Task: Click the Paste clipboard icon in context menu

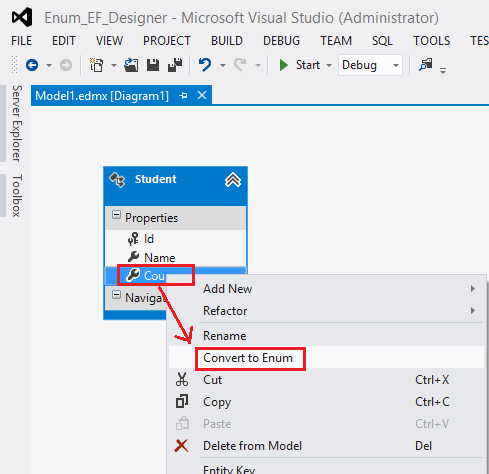Action: [x=182, y=424]
